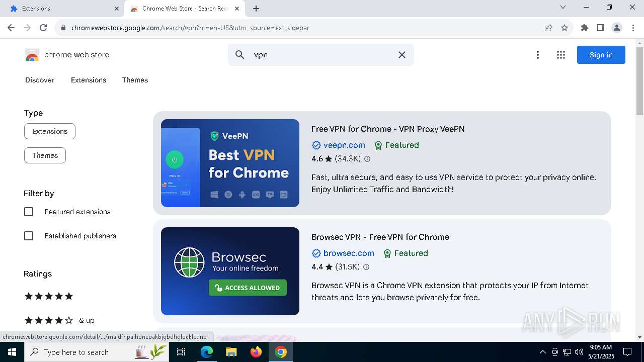The height and width of the screenshot is (362, 644).
Task: Click the VeePN Featured badge
Action: pyautogui.click(x=397, y=145)
